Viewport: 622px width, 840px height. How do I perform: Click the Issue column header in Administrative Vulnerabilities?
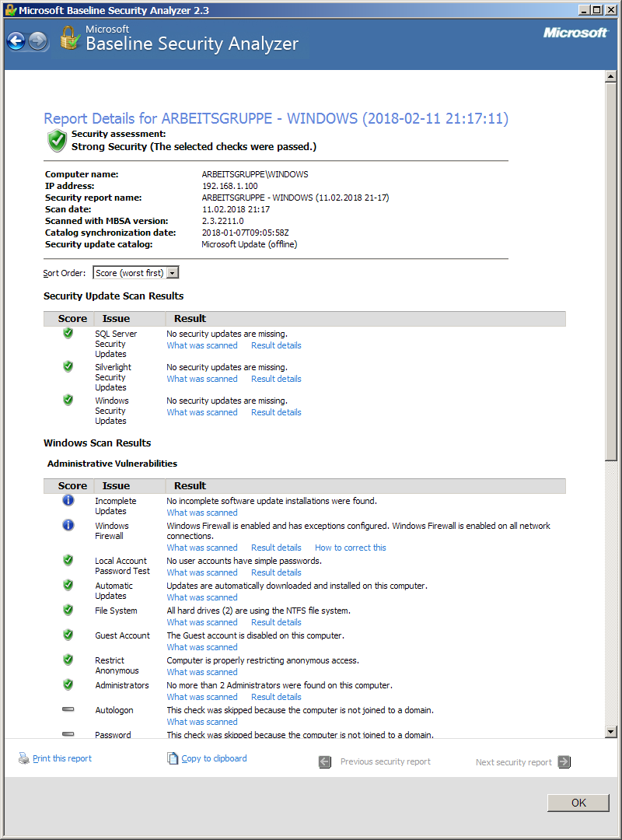(117, 486)
